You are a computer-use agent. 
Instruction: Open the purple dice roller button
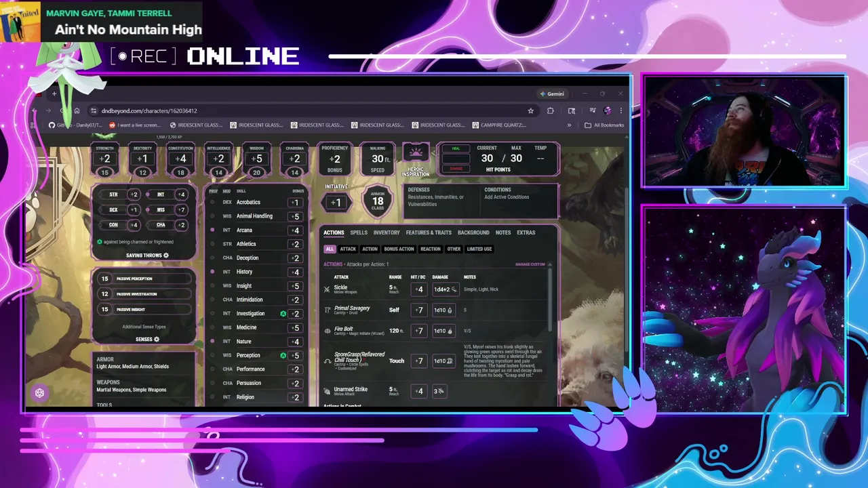coord(39,393)
